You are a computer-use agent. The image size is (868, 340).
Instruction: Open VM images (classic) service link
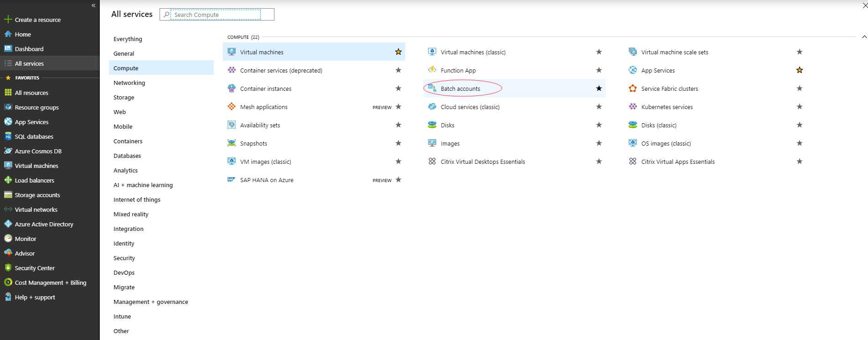(265, 162)
